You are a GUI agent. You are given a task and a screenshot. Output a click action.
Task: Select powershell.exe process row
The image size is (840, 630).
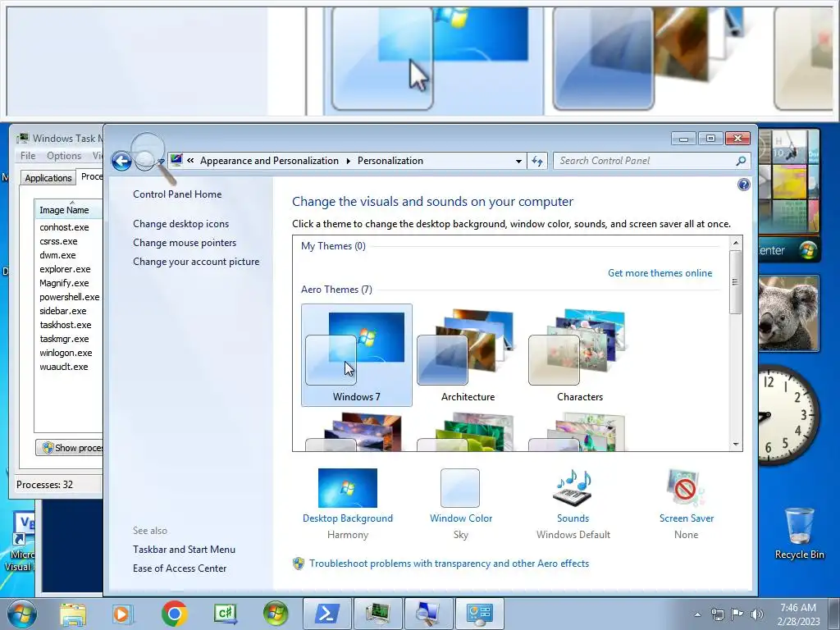point(70,297)
